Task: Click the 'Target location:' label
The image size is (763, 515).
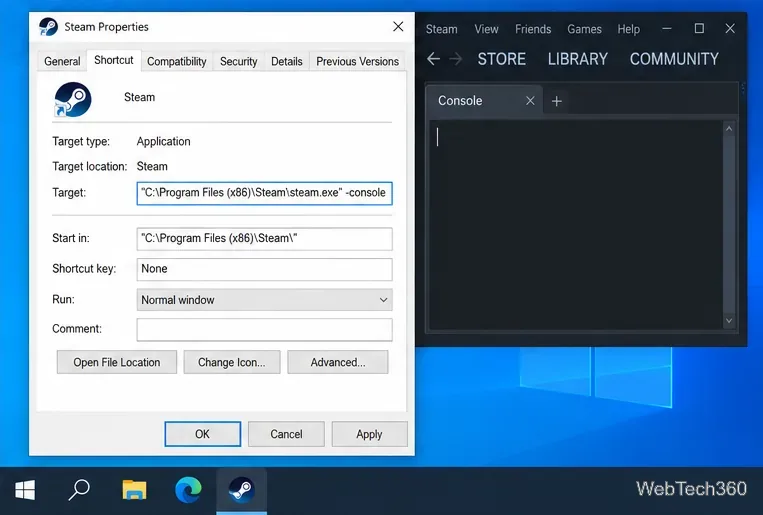Action: [x=90, y=166]
